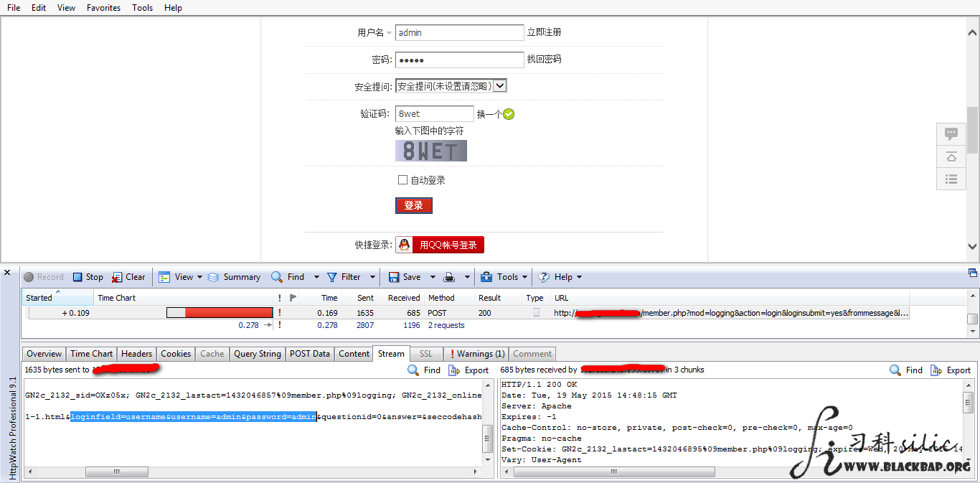Switch to the Headers tab
Screen dimensions: 980x483
pos(136,354)
